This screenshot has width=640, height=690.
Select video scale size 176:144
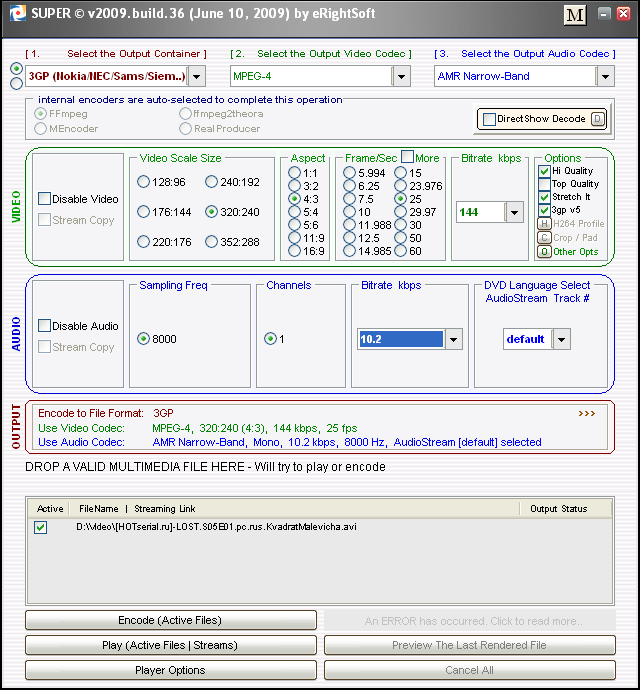(143, 212)
